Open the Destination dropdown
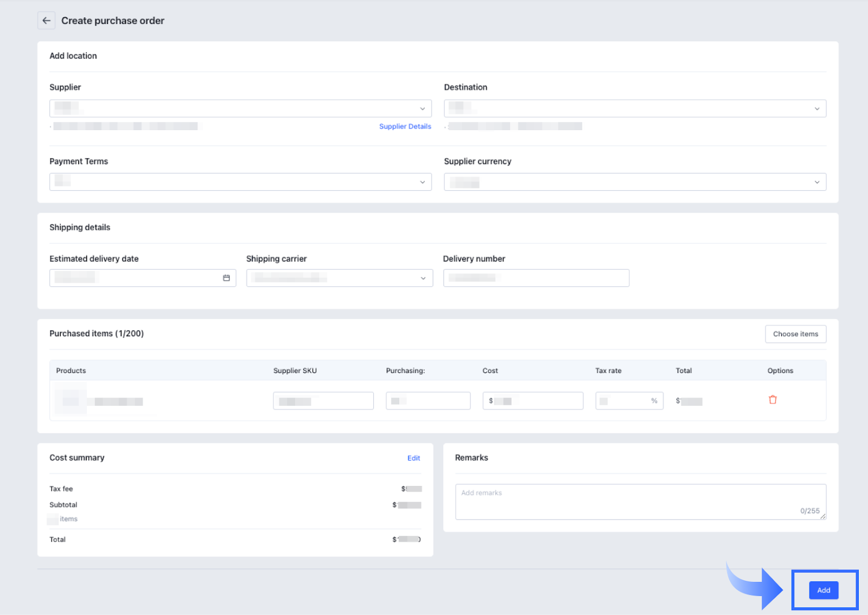The image size is (868, 615). tap(635, 108)
